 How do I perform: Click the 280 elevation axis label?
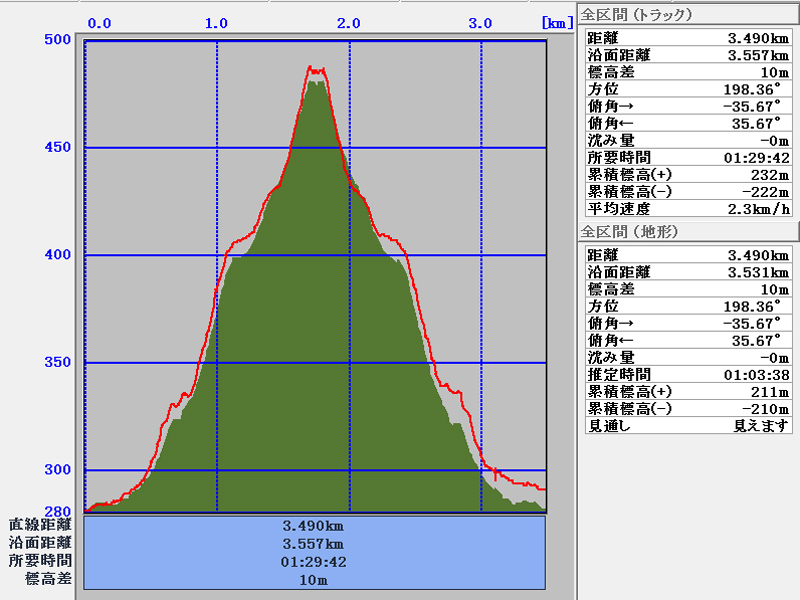pos(57,511)
